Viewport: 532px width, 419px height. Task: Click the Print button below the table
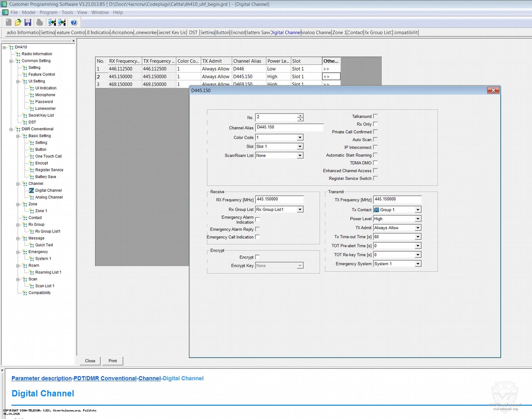tap(113, 361)
